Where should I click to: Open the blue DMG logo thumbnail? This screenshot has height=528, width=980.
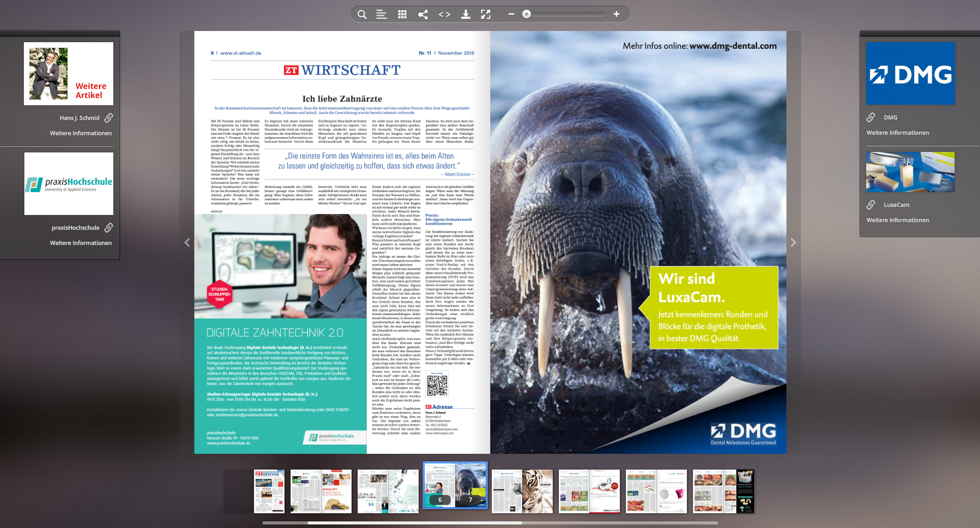click(910, 73)
